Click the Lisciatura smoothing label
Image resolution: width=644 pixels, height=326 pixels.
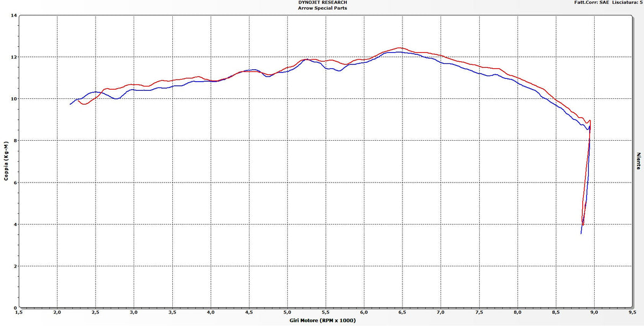point(628,3)
